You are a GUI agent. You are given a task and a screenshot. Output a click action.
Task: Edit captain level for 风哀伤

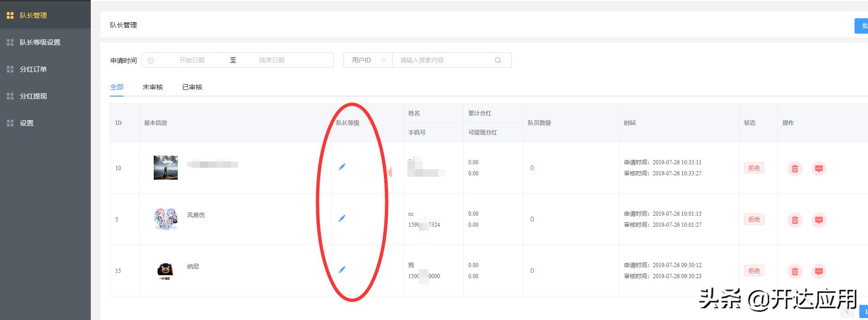[x=342, y=218]
